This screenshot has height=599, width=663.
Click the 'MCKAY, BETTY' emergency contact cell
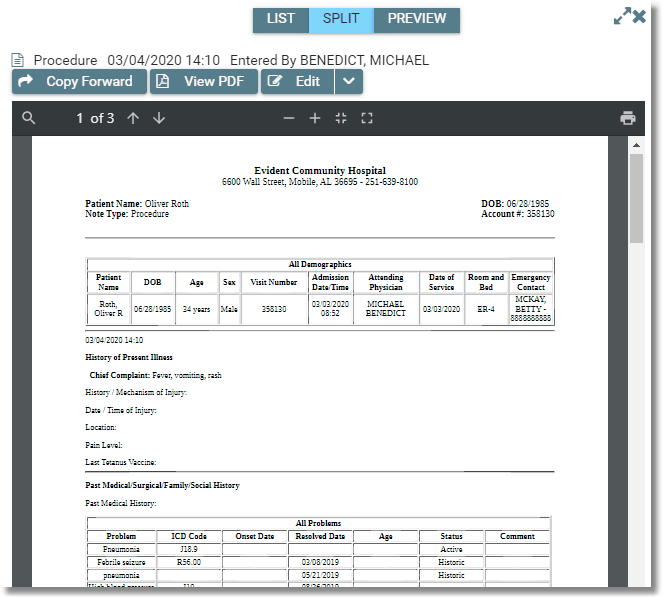point(531,309)
